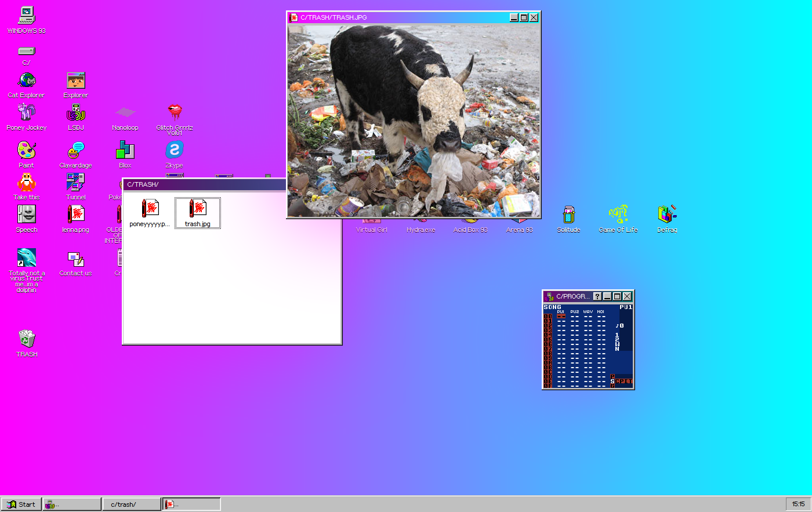Click the 'Totally not a virus' dolphin

(x=26, y=258)
